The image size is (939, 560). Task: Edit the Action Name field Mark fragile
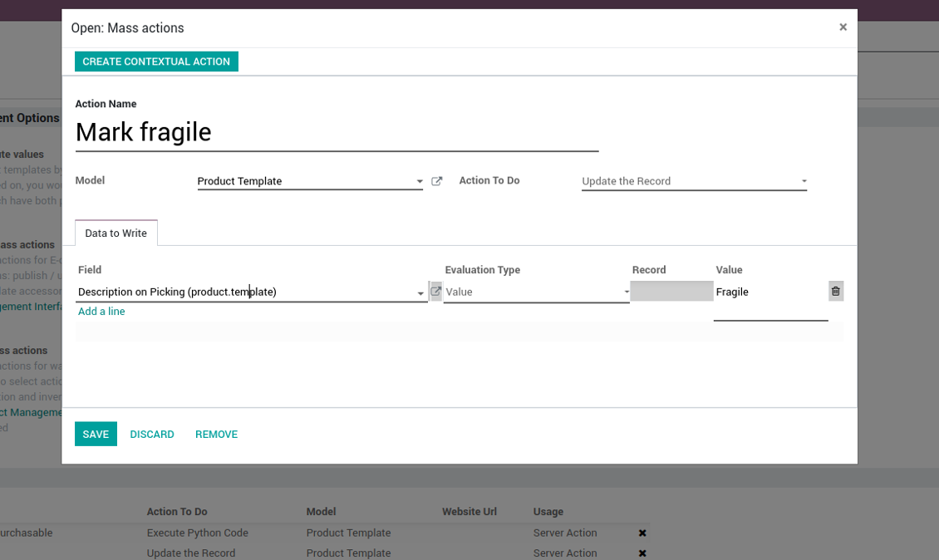tap(337, 133)
